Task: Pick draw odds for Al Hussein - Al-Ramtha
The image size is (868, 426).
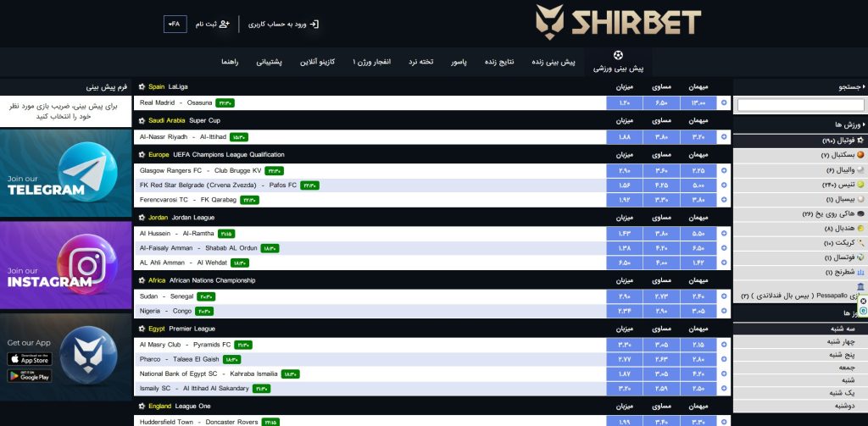Action: pos(661,234)
